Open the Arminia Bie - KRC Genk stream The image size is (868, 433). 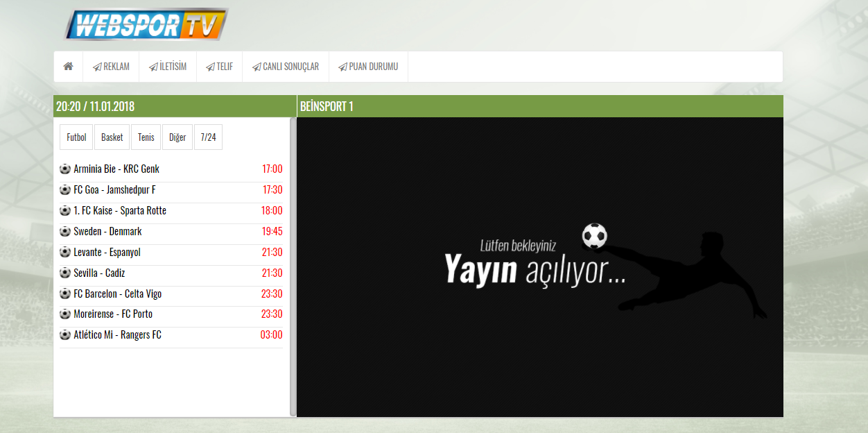[x=116, y=169]
